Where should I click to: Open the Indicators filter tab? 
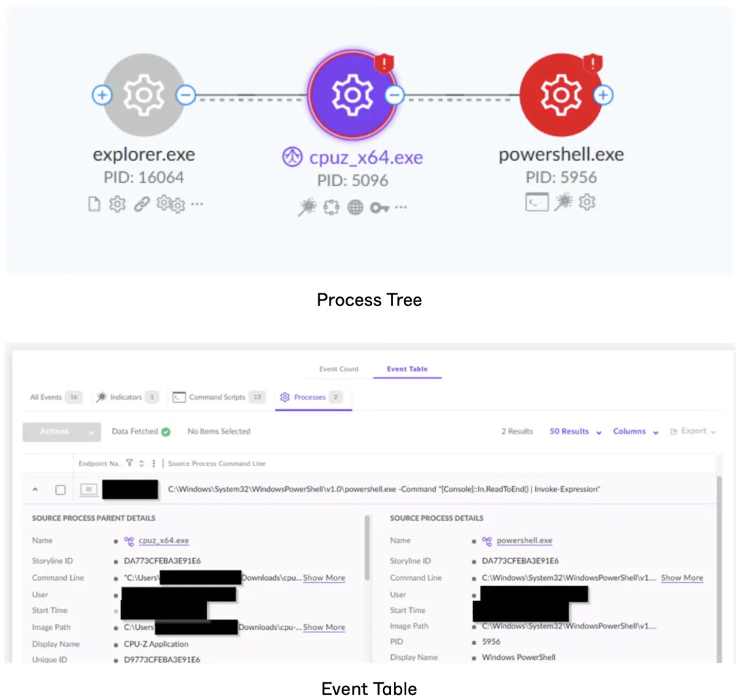point(127,397)
